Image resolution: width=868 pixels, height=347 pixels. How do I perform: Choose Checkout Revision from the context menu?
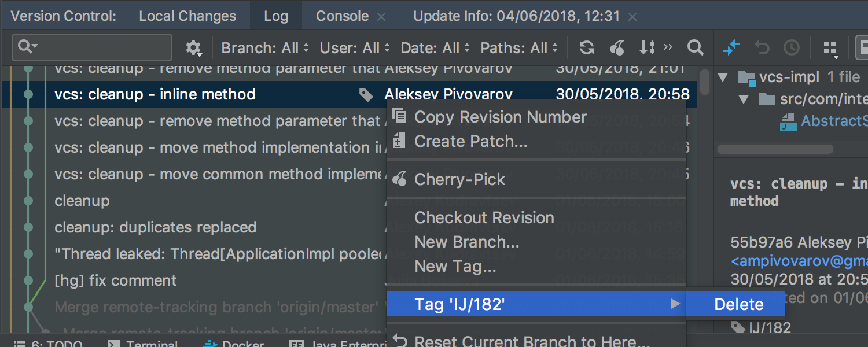484,217
